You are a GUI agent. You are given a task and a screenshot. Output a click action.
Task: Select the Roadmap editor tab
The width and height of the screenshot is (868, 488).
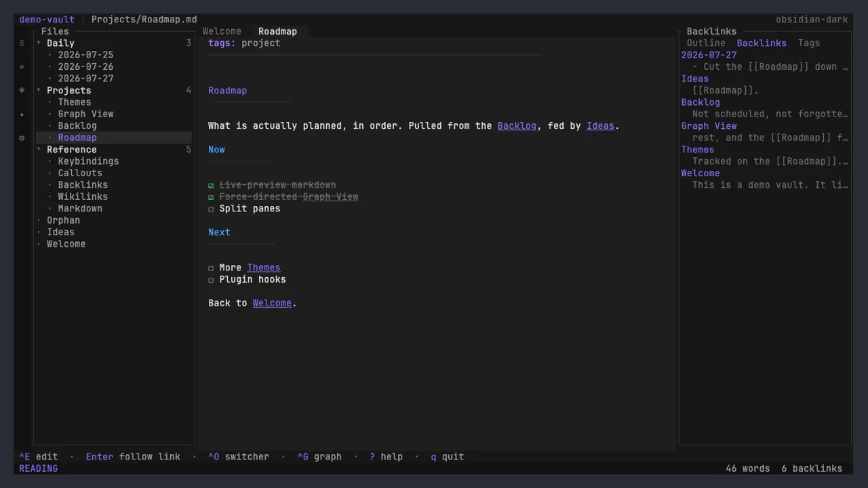pos(277,31)
